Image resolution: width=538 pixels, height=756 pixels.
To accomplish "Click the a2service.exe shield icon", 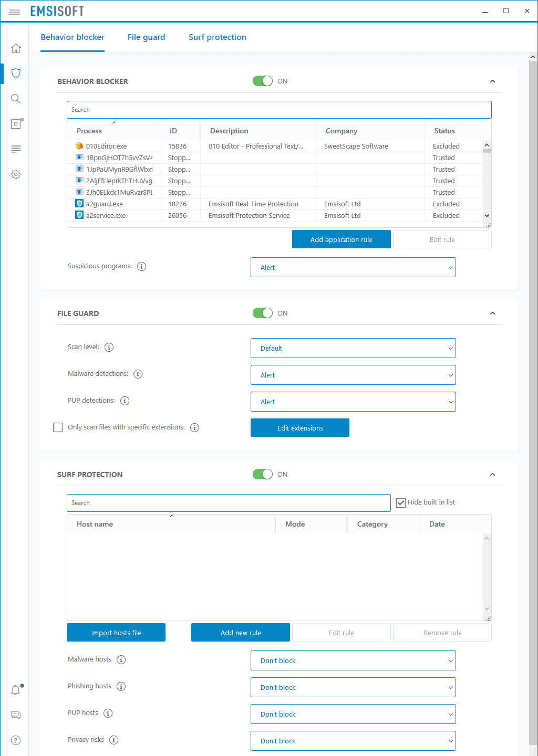I will [x=79, y=215].
